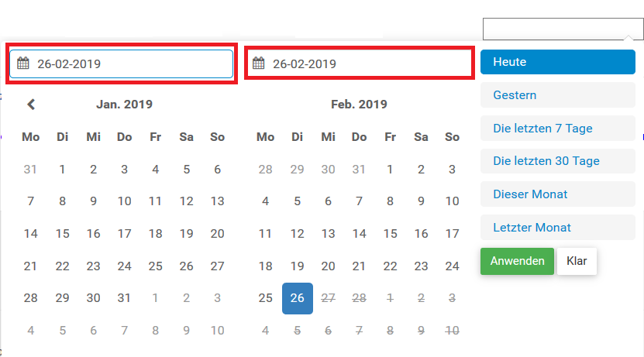This screenshot has height=357, width=644.
Task: Select January 15 in the left calendar
Action: coord(62,233)
